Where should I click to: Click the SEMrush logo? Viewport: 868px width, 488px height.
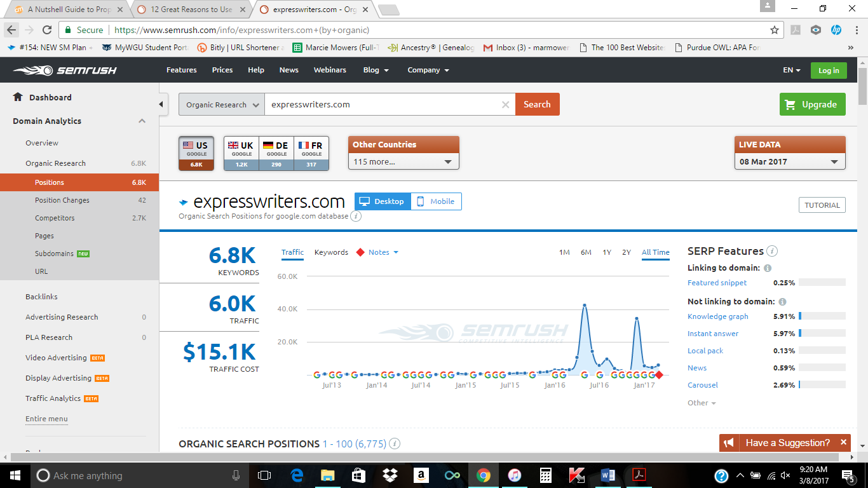[x=64, y=70]
